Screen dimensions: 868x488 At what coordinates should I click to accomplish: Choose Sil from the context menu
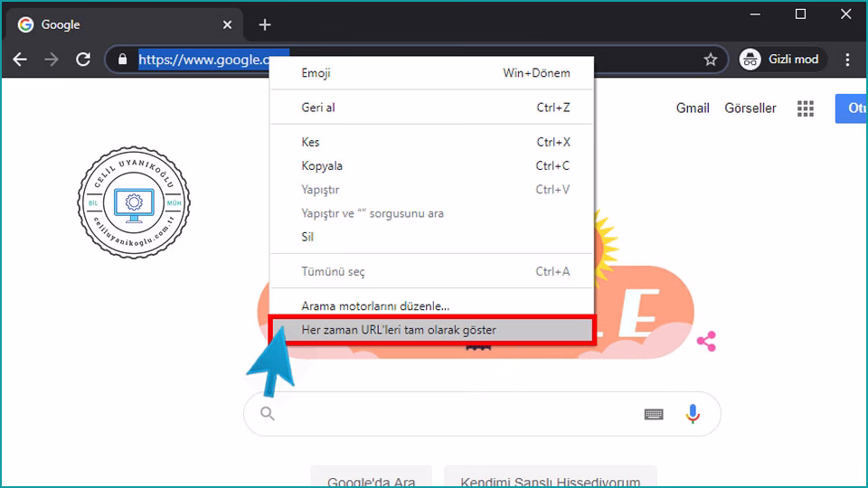(x=431, y=237)
